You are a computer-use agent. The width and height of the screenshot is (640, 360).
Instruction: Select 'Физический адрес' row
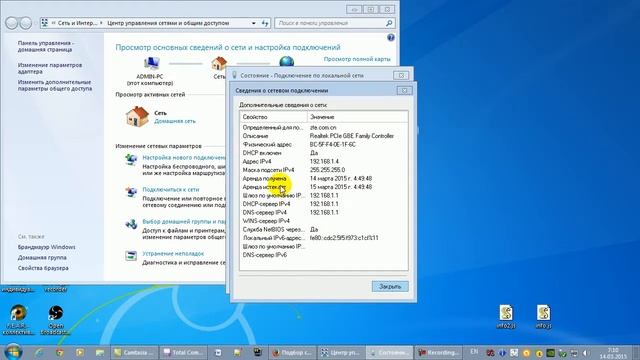pyautogui.click(x=324, y=144)
